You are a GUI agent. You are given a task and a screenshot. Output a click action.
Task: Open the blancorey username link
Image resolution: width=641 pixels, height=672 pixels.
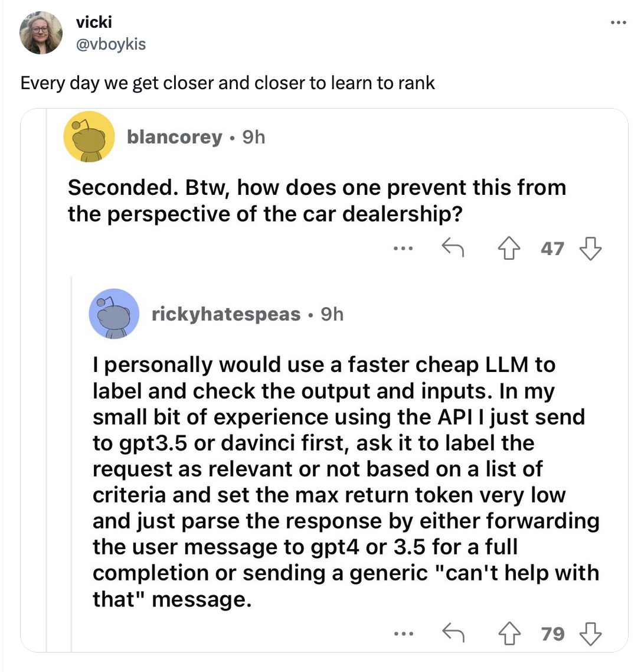pyautogui.click(x=175, y=137)
